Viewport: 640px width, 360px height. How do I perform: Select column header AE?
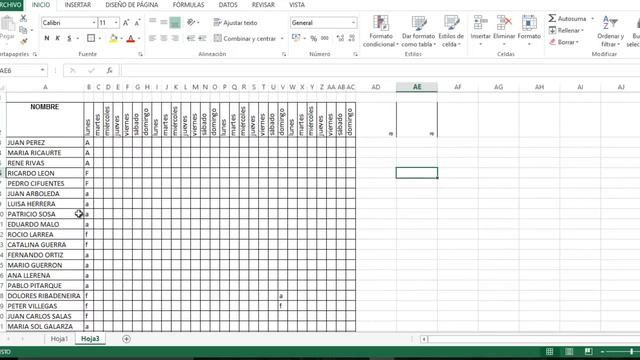pos(417,87)
